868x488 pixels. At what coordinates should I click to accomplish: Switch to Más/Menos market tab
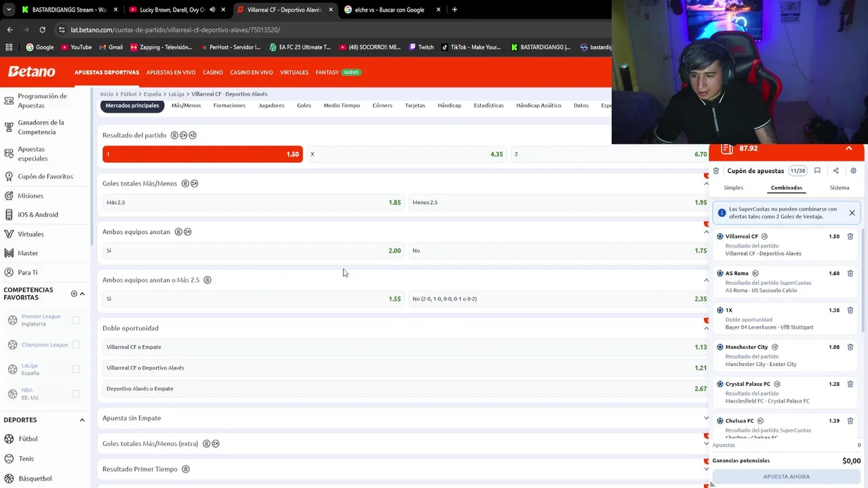tap(186, 106)
